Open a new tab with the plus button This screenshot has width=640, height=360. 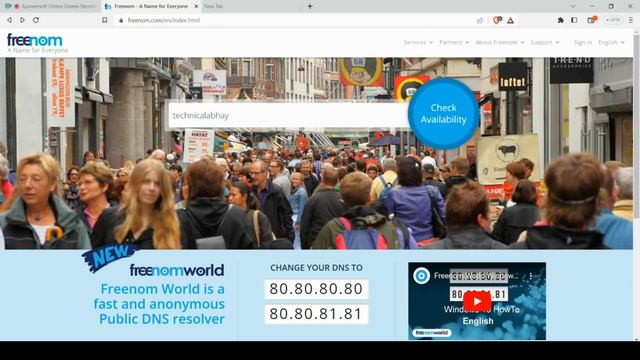click(310, 6)
